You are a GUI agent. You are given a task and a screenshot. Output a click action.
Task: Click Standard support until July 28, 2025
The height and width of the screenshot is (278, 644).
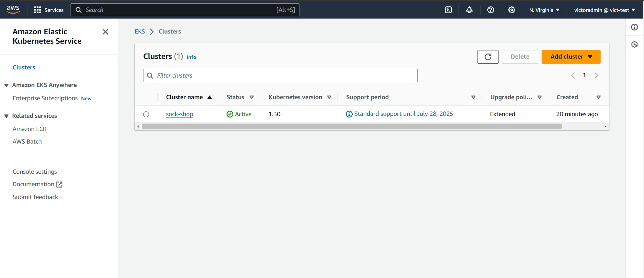(404, 114)
